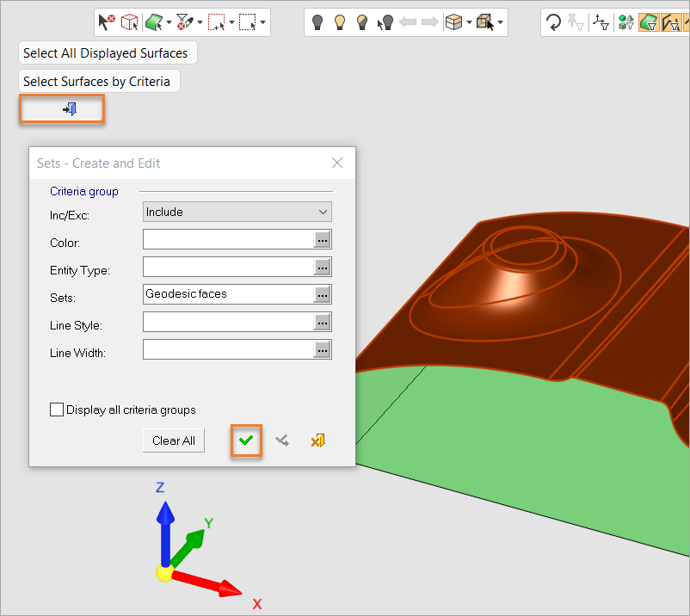Click the red wireframe cube selection icon
The width and height of the screenshot is (690, 616).
point(129,22)
